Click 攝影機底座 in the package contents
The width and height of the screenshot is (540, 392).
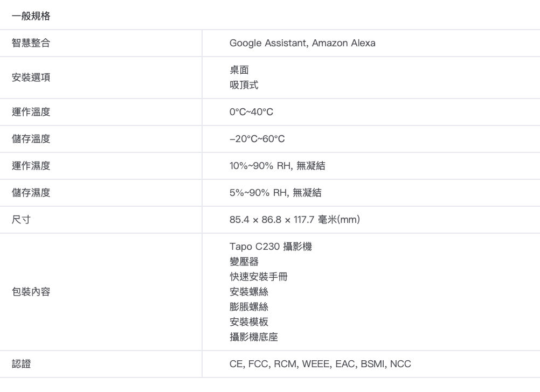pos(254,337)
